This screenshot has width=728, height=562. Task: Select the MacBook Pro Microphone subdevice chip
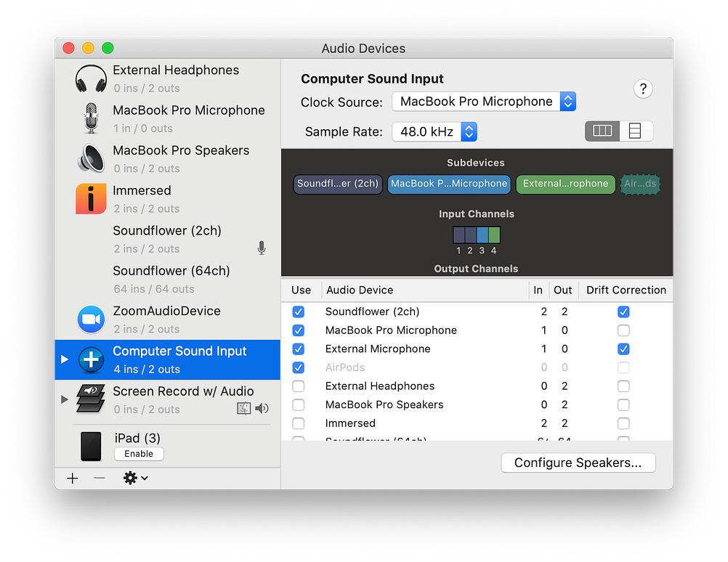pos(448,184)
